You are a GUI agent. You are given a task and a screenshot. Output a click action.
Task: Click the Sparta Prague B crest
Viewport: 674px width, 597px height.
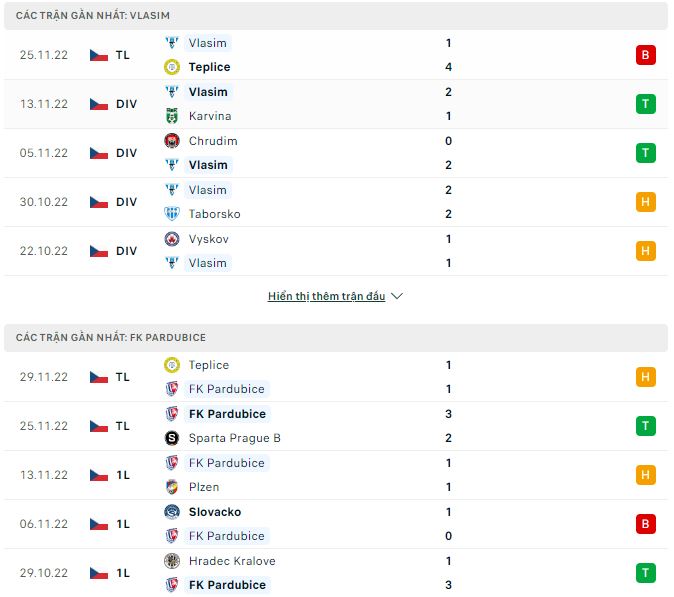tap(171, 438)
